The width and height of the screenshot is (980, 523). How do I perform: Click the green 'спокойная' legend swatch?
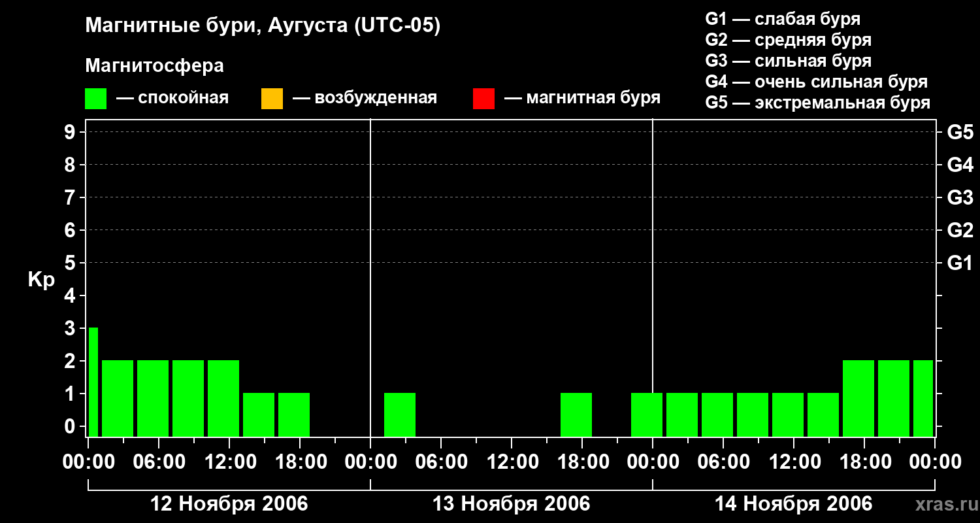pos(96,99)
